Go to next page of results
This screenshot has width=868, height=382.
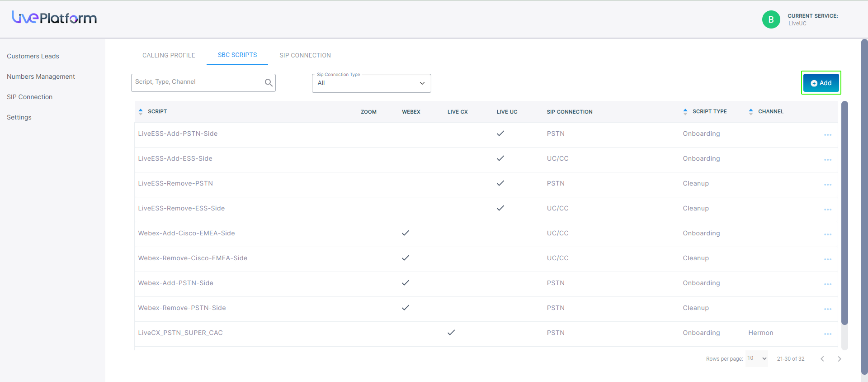coord(840,359)
